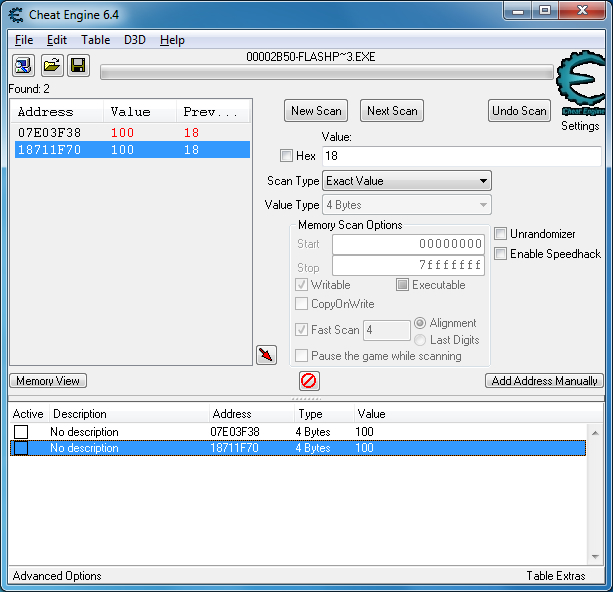Toggle the Fast Scan checkbox
The image size is (613, 592).
tap(301, 330)
